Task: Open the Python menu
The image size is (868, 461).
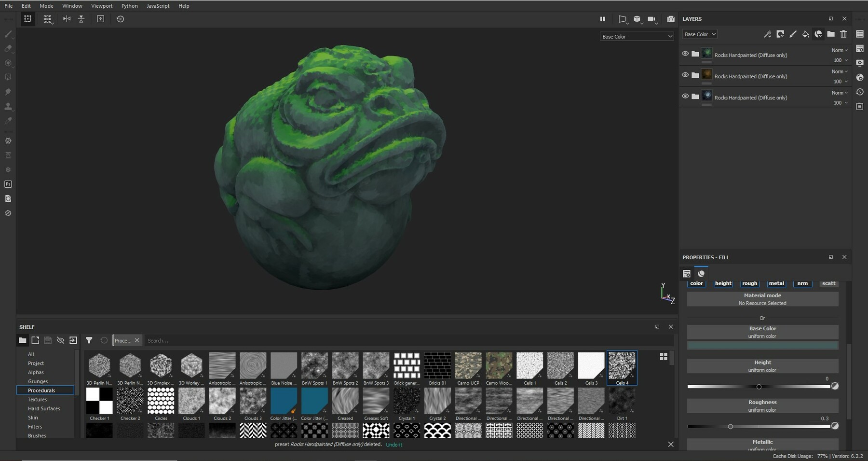Action: tap(129, 6)
